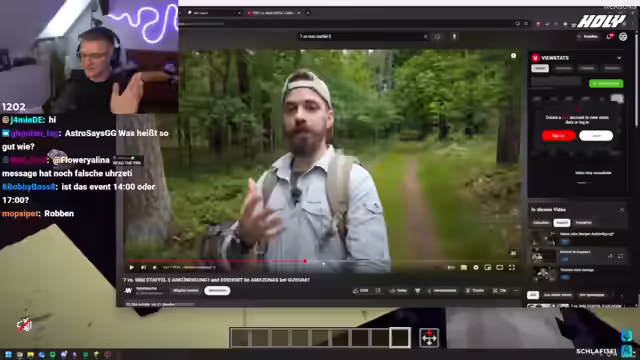Click the red ViewStats logo
Viewport: 640px width, 360px height.
tap(536, 58)
